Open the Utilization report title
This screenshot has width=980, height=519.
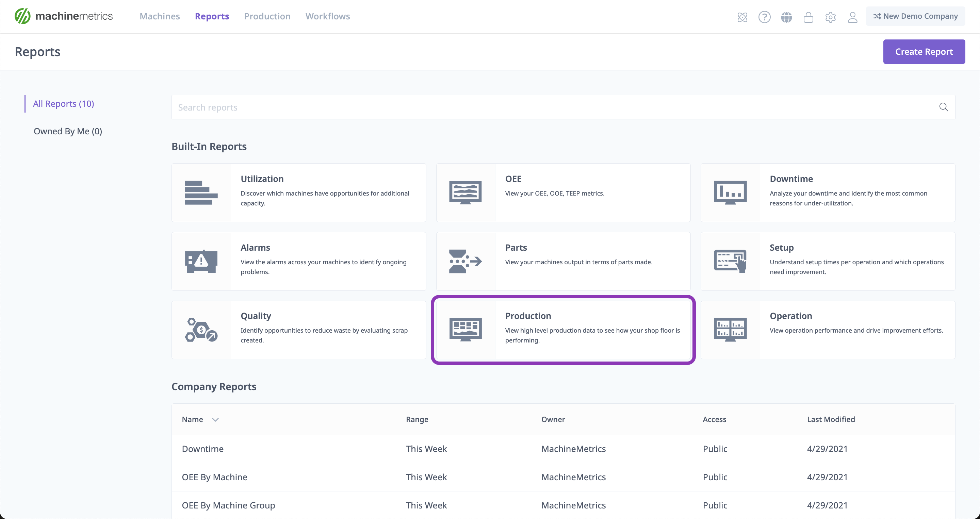point(262,179)
